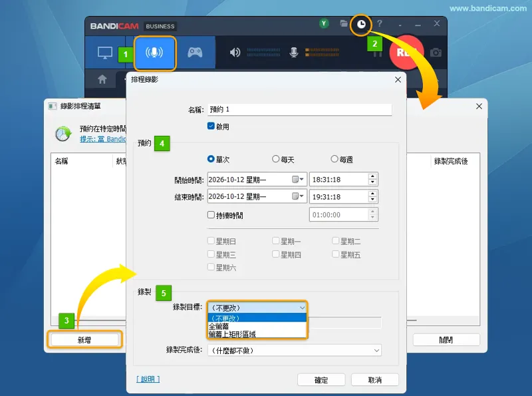Increase the 19:31:18 end time with up arrow
The height and width of the screenshot is (396, 532).
click(372, 194)
